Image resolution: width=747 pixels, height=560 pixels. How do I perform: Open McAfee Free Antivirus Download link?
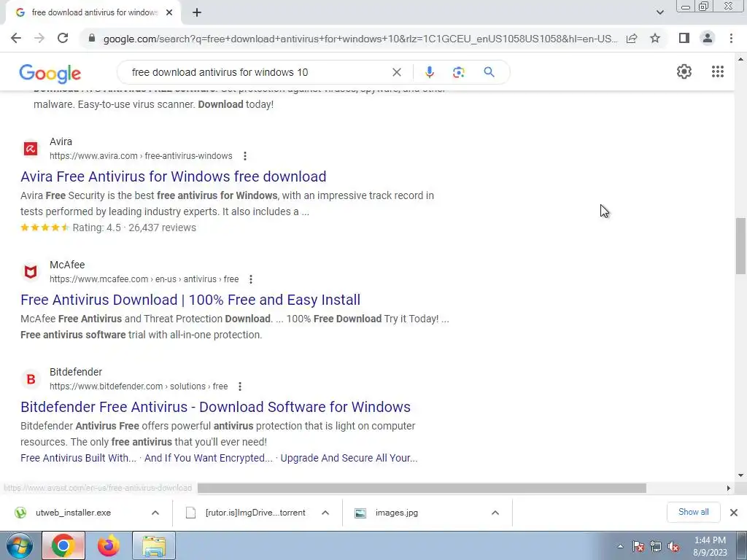coord(190,300)
